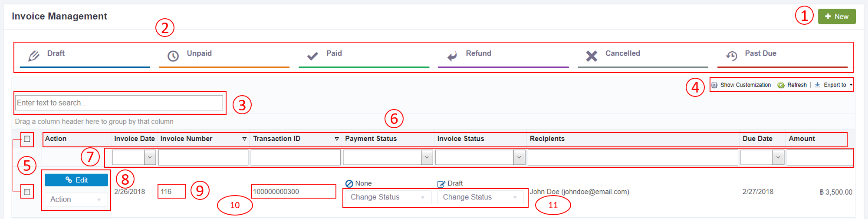Expand the Action dropdown under Edit

click(x=76, y=199)
